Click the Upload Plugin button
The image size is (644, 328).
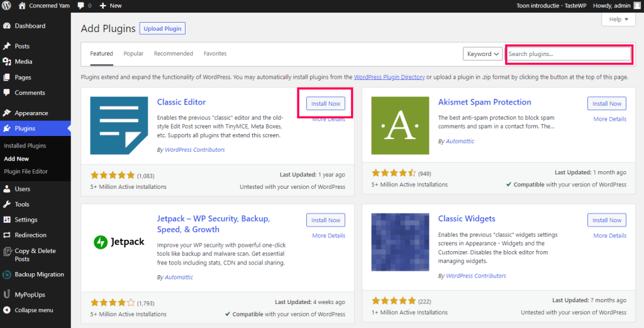[163, 29]
